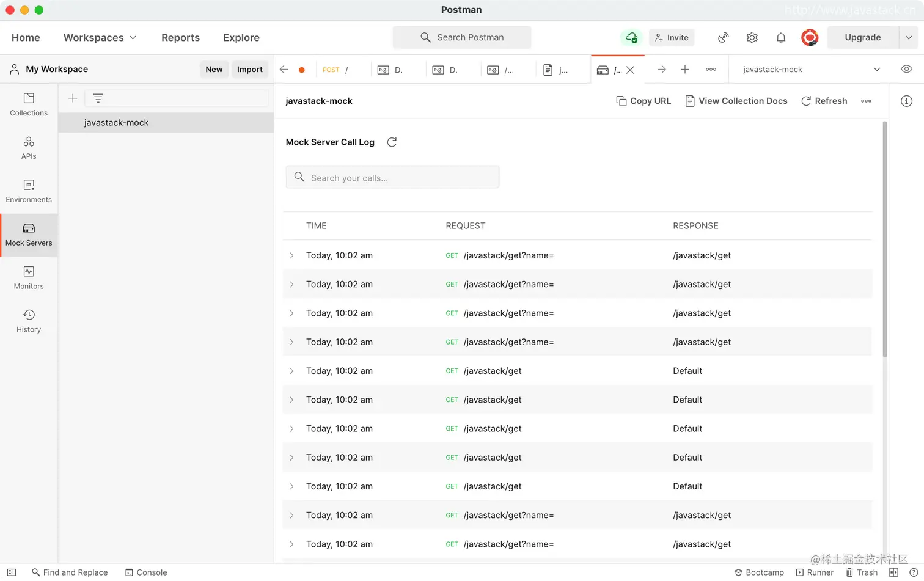Click the RESPONSE column header
Viewport: 924px width, 581px height.
point(695,225)
